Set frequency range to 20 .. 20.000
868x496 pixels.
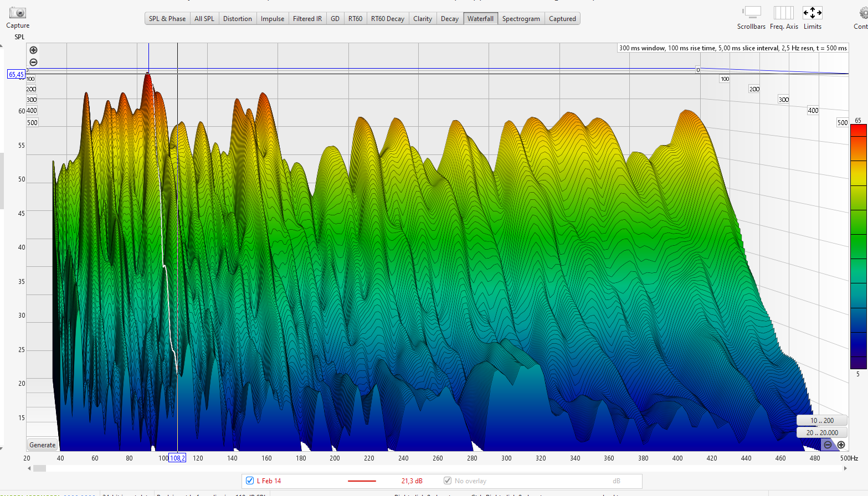(x=821, y=433)
